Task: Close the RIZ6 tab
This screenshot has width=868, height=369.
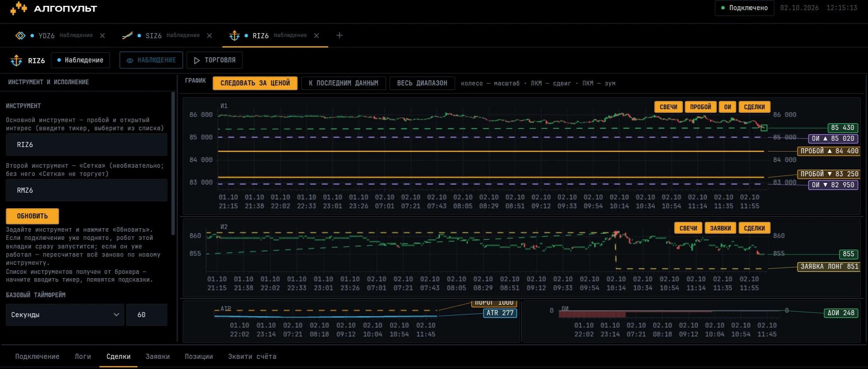Action: pyautogui.click(x=316, y=35)
